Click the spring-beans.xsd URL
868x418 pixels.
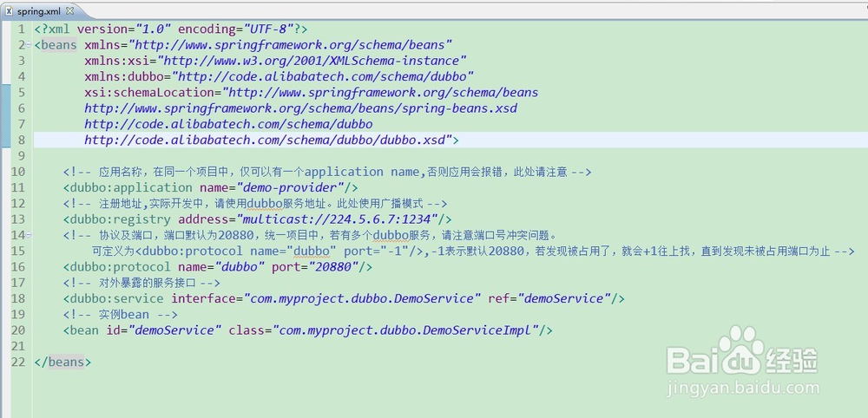coord(300,108)
